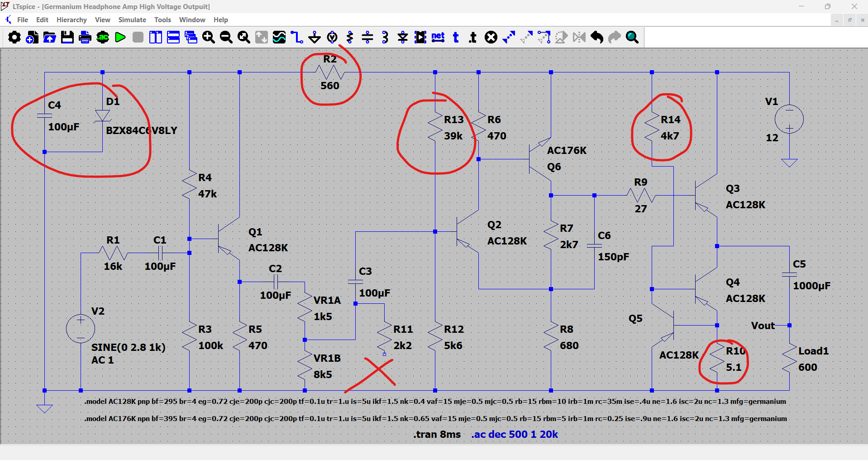The width and height of the screenshot is (868, 460).
Task: Minimize the inner schematic child window
Action: point(837,20)
